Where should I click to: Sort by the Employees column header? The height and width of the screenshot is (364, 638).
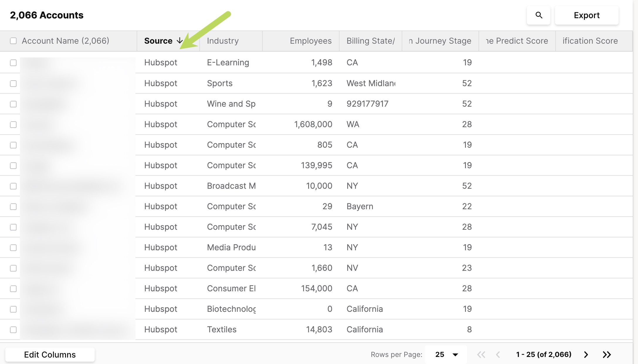click(x=311, y=41)
